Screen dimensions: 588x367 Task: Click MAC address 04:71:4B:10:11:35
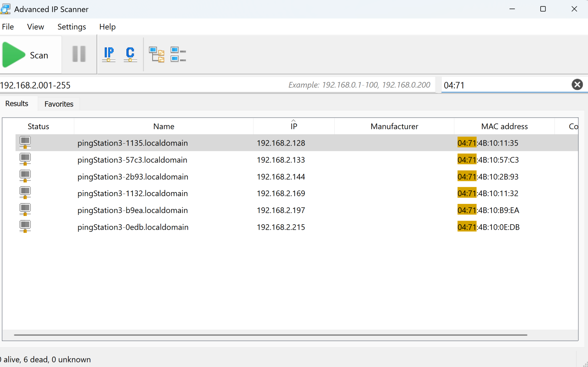coord(488,143)
